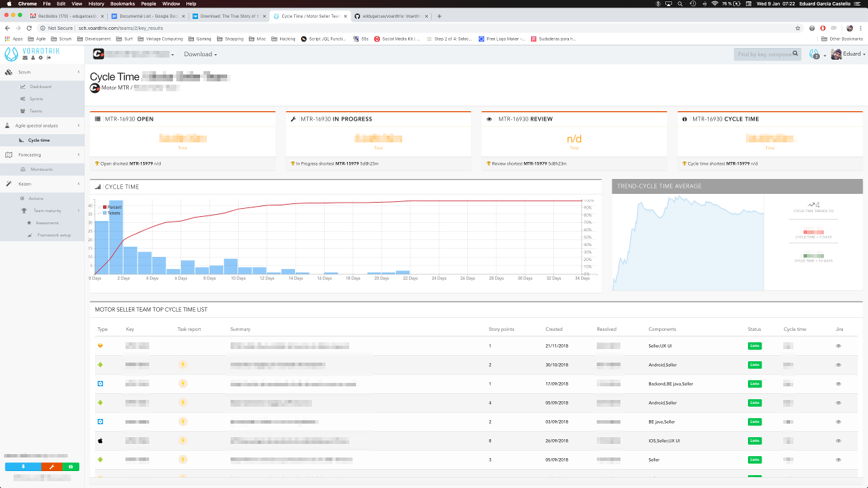
Task: Select Cycle time sidebar entry
Action: 39,140
